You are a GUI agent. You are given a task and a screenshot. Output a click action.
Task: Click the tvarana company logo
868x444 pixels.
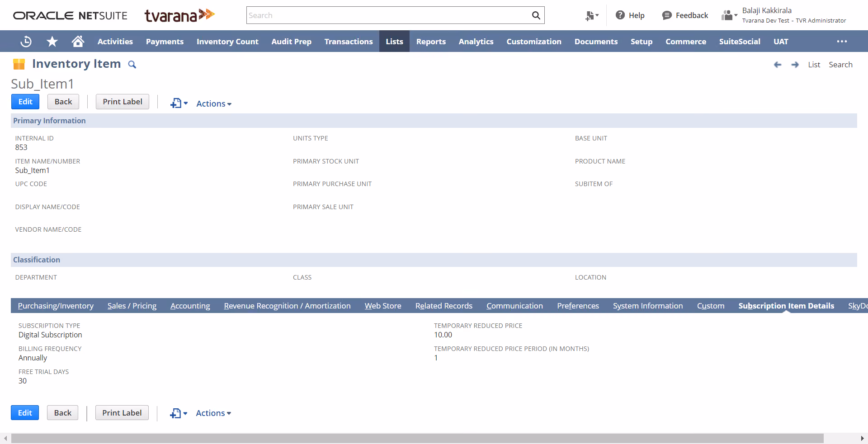coord(179,15)
